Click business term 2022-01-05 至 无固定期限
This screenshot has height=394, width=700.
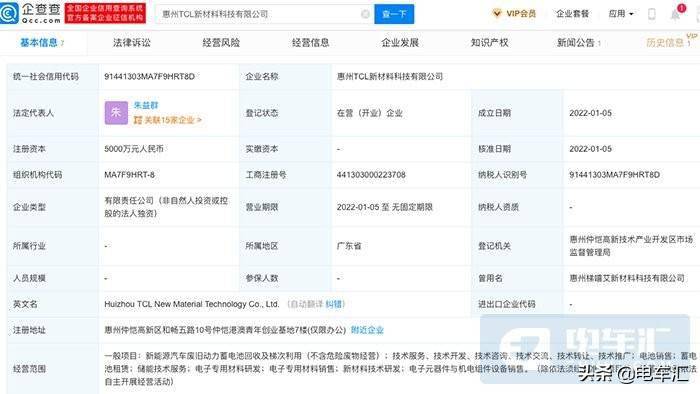384,207
